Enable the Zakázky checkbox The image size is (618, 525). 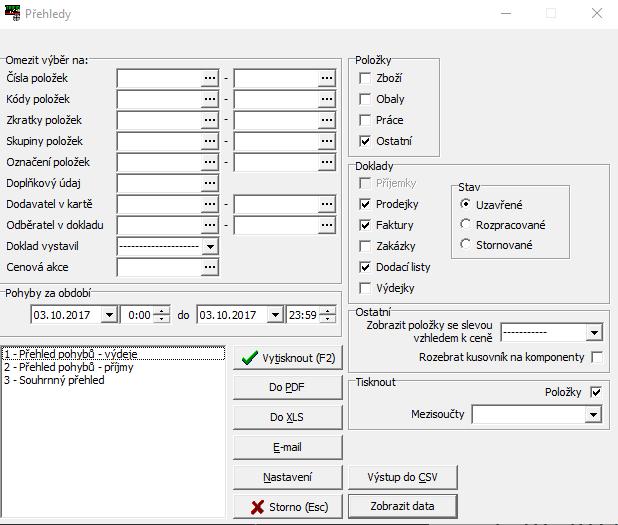pyautogui.click(x=365, y=246)
